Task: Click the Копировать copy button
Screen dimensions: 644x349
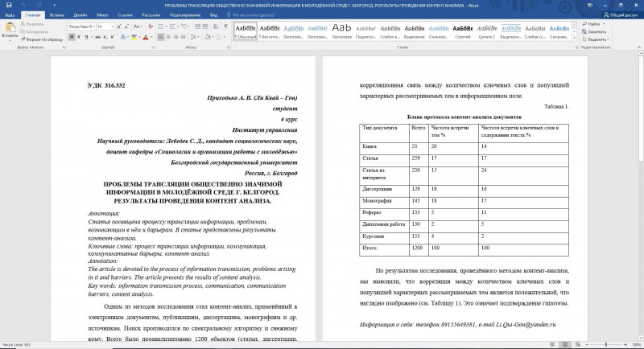Action: click(x=35, y=31)
